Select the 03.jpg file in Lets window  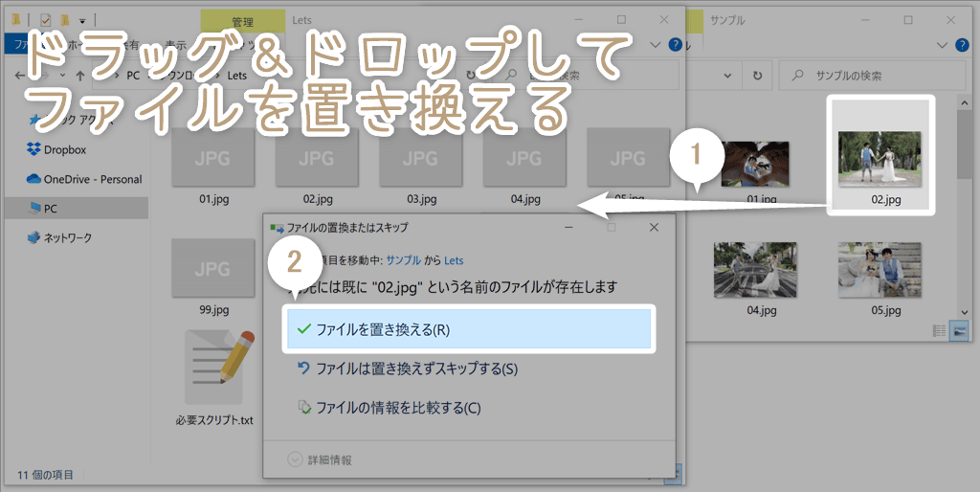click(421, 167)
